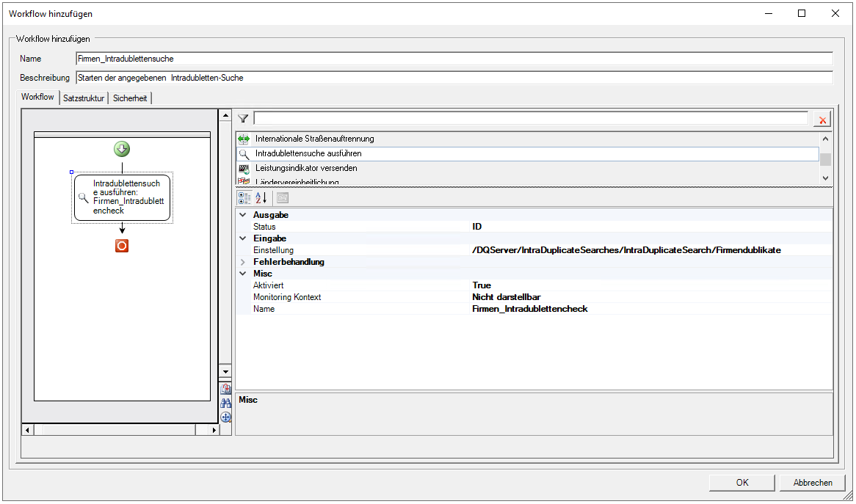Maximize the Workflow hinzufügen window
The image size is (856, 504).
click(802, 14)
